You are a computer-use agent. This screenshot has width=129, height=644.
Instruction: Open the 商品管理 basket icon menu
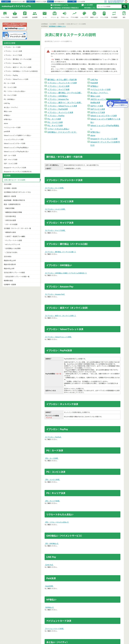pos(15,15)
